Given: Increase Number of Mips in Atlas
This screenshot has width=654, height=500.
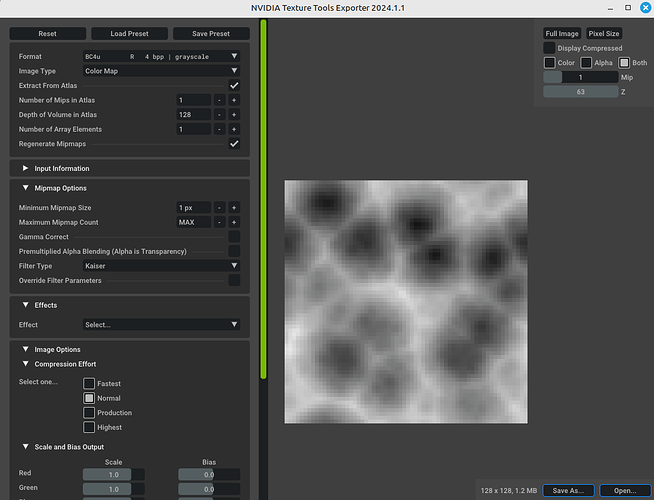Looking at the screenshot, I should pos(234,100).
